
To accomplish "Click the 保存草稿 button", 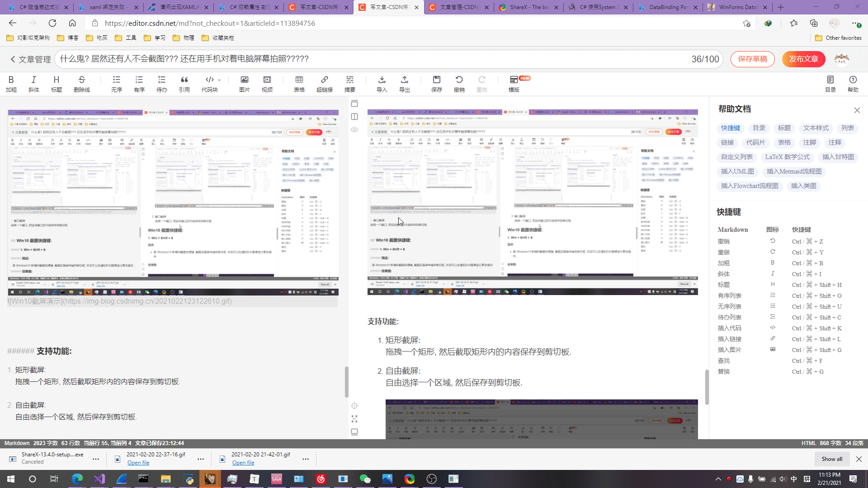I will tap(752, 58).
